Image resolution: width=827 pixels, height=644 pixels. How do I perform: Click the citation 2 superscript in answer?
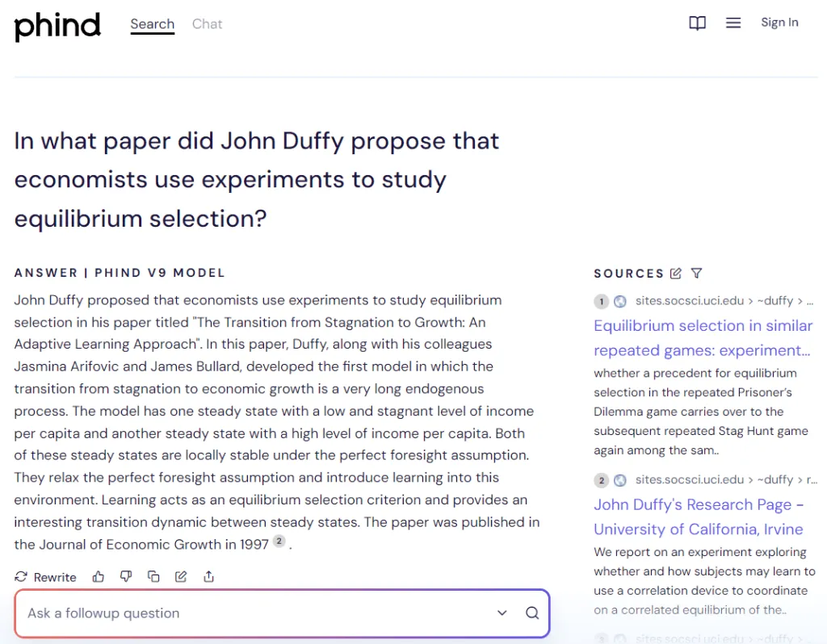tap(279, 541)
